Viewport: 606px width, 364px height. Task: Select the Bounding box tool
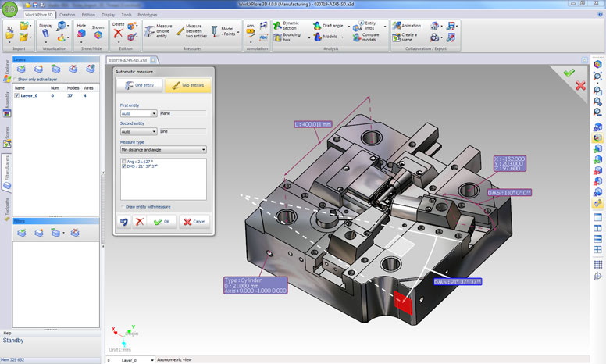click(x=287, y=37)
